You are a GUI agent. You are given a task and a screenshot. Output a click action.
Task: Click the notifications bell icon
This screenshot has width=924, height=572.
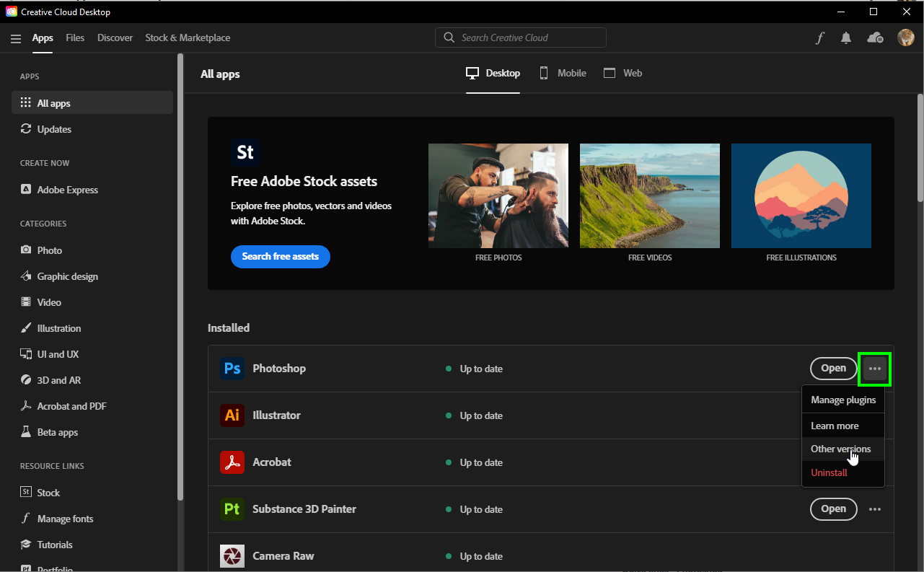point(846,38)
